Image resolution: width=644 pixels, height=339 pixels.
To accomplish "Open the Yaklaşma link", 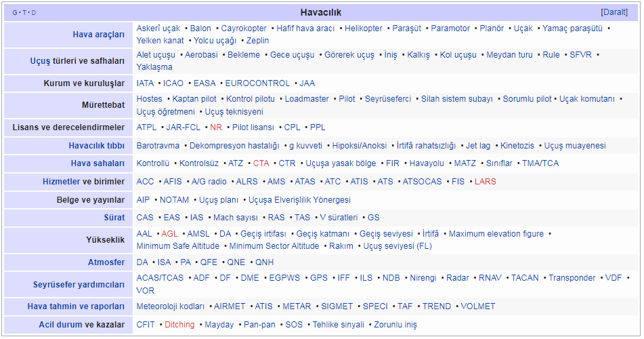I will (x=154, y=67).
